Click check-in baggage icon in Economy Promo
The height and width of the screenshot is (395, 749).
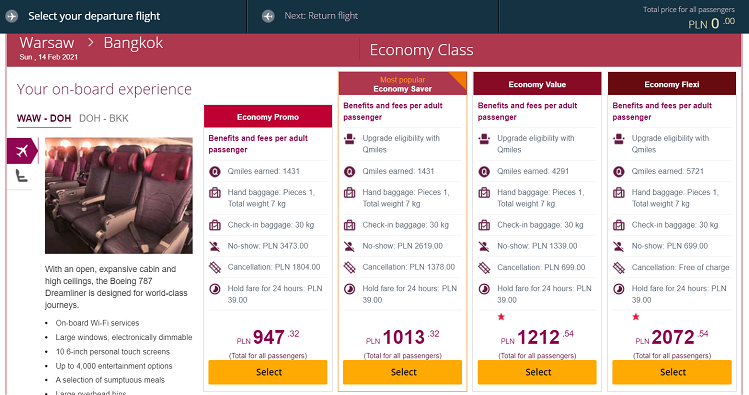point(215,225)
